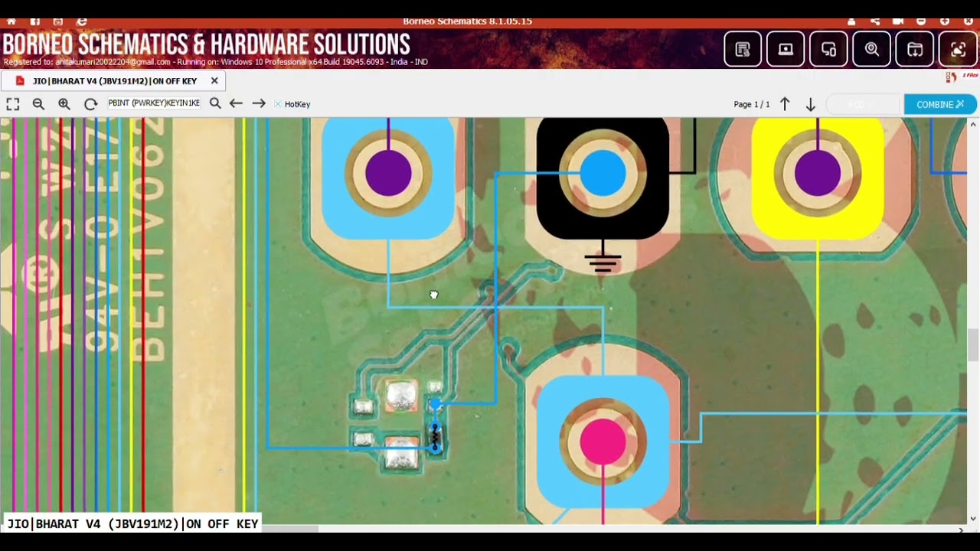Open the screenshot capture tool button
The width and height of the screenshot is (980, 551).
(x=958, y=50)
